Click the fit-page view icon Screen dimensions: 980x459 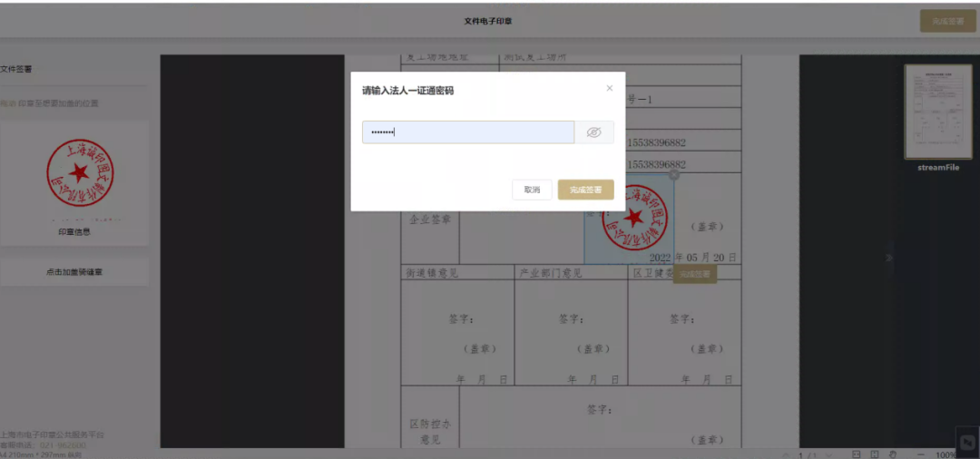coord(875,454)
